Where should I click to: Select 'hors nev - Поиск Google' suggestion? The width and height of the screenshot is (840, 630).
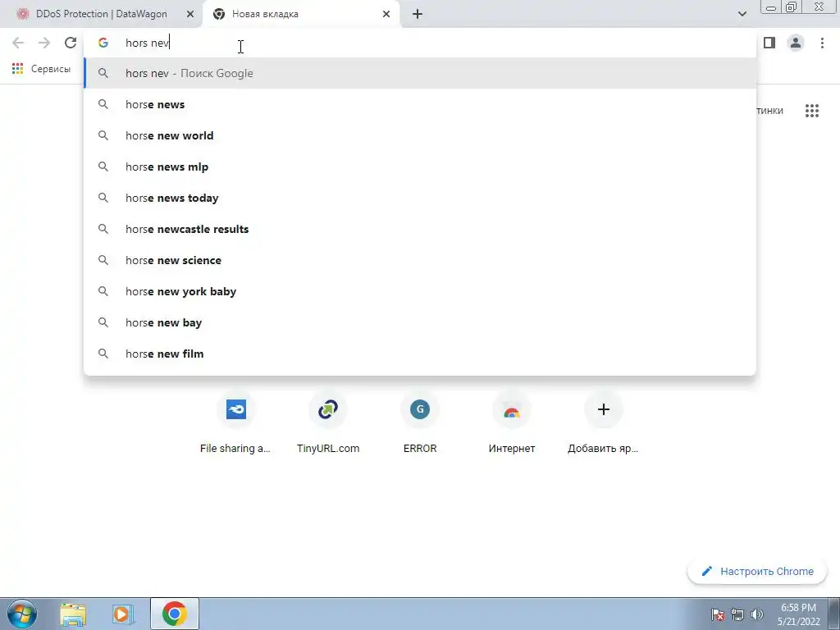tap(420, 73)
